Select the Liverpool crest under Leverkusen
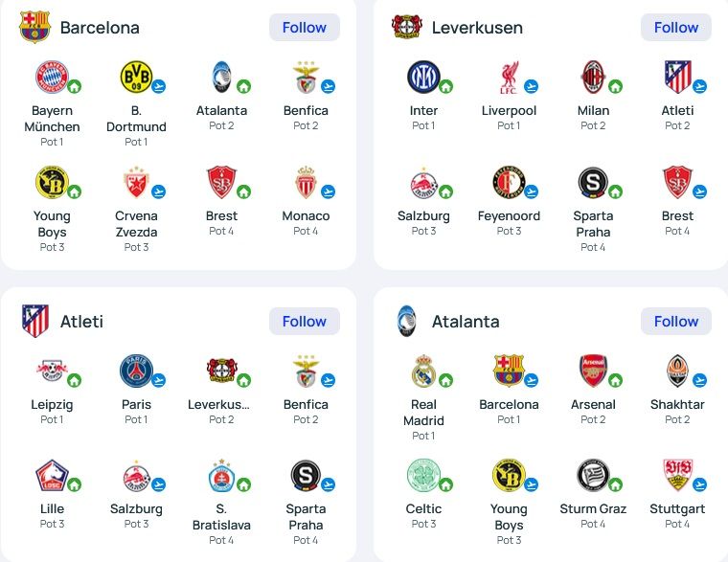This screenshot has width=728, height=562. pyautogui.click(x=509, y=77)
